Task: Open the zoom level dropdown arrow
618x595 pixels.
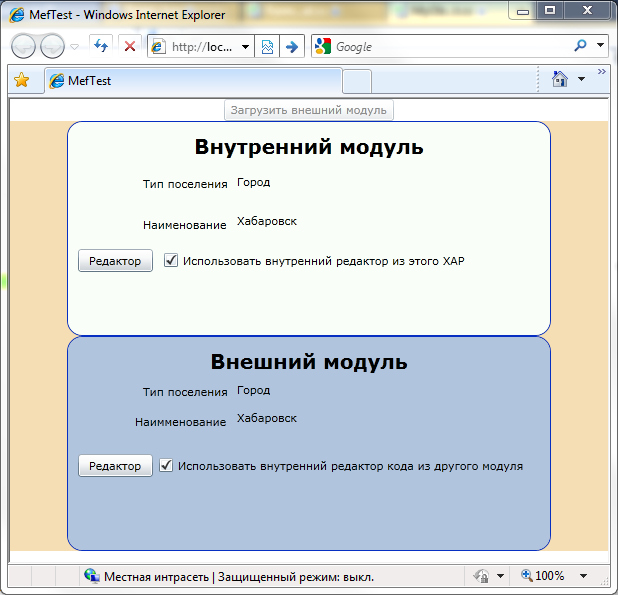Action: pyautogui.click(x=584, y=576)
